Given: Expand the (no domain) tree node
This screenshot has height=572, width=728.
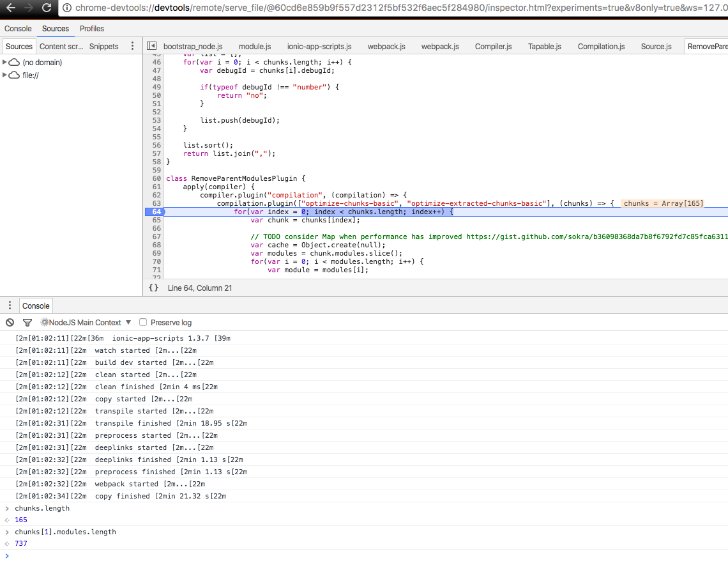Looking at the screenshot, I should tap(4, 62).
